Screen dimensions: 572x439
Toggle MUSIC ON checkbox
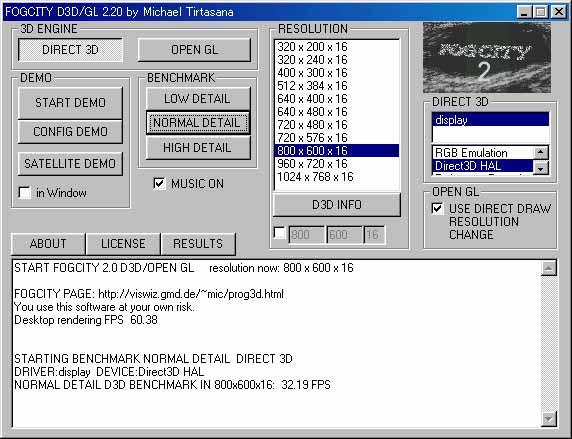pyautogui.click(x=159, y=183)
